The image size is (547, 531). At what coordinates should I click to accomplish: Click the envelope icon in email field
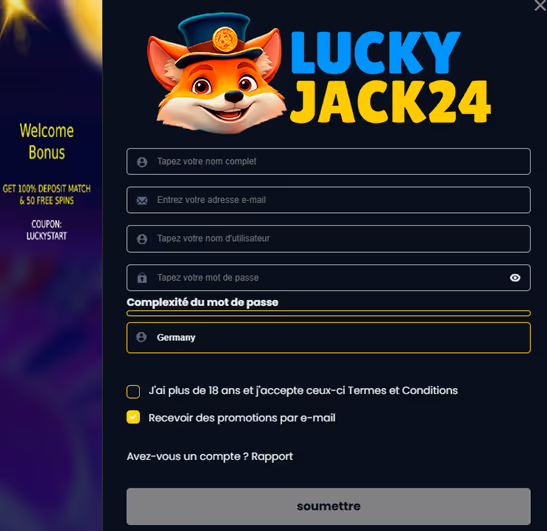coord(142,201)
